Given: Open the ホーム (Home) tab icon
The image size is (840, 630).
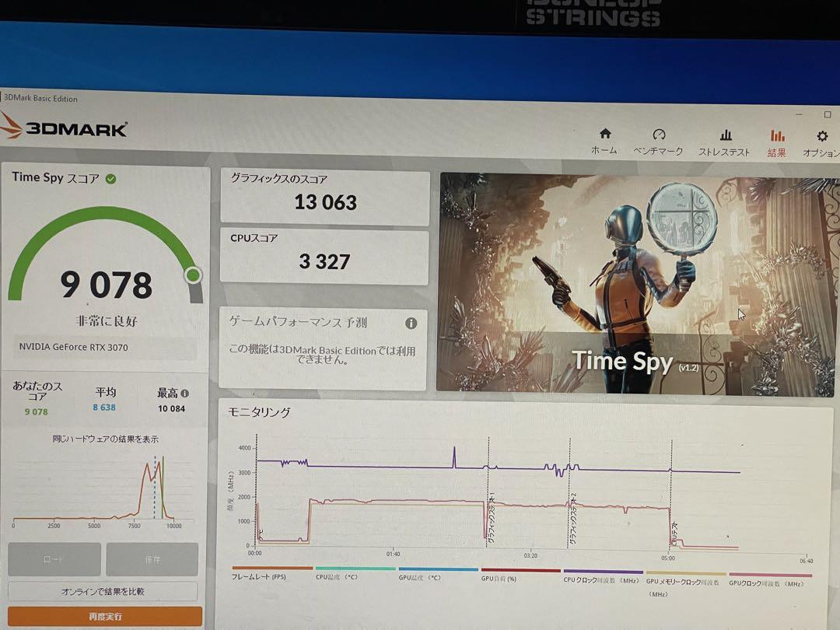Looking at the screenshot, I should click(x=605, y=134).
